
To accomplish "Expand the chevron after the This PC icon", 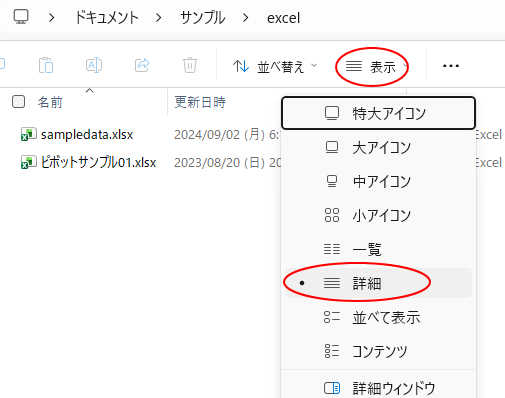I will pos(51,18).
